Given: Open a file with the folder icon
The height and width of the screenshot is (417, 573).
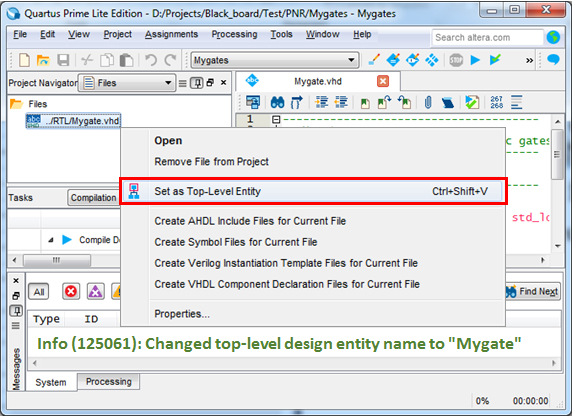Looking at the screenshot, I should click(x=43, y=60).
